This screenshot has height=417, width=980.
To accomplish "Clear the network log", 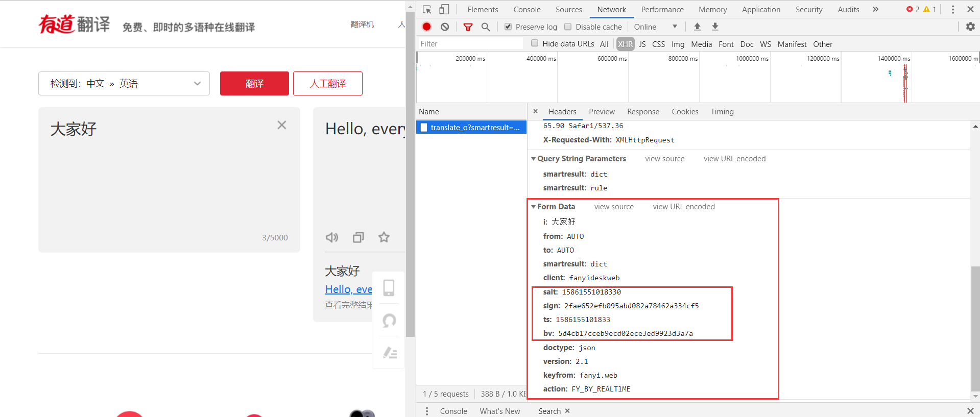I will pyautogui.click(x=445, y=27).
